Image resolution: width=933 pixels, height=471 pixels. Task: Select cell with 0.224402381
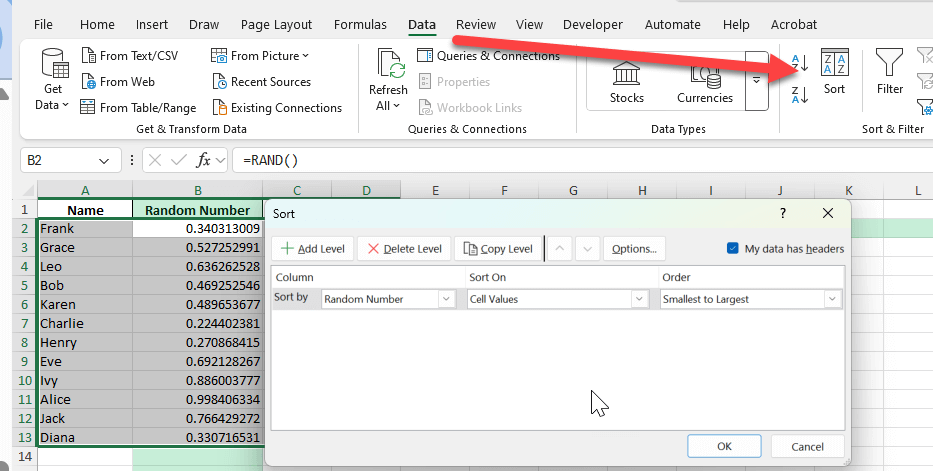point(198,324)
